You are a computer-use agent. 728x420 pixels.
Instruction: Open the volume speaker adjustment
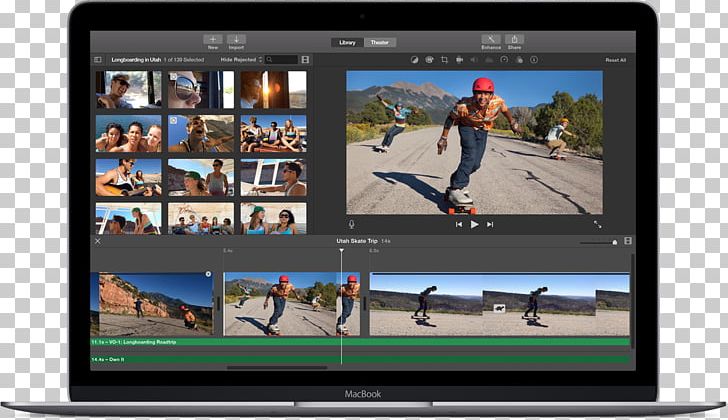click(474, 60)
